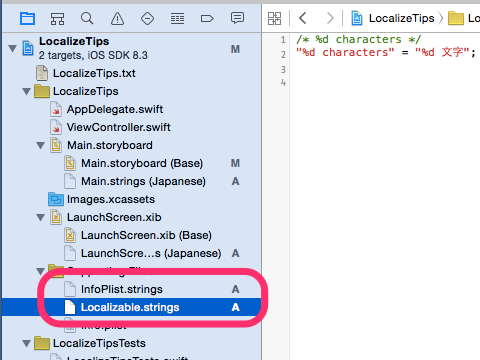Click the "%d characters" key string

[x=345, y=52]
